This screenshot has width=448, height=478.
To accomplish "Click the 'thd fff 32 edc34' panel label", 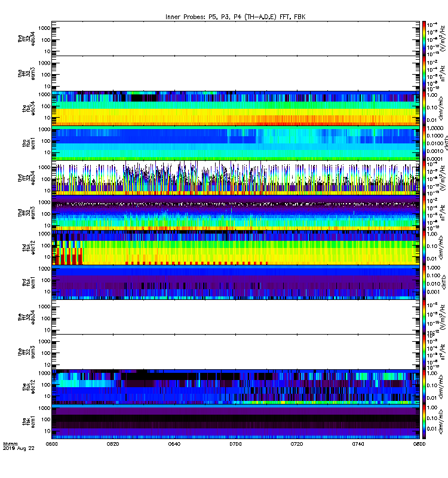I will [x=26, y=178].
